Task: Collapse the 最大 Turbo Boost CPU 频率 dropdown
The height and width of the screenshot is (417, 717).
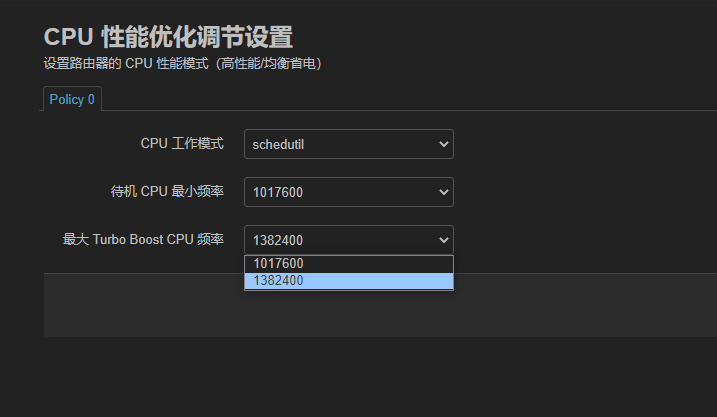Action: [349, 240]
